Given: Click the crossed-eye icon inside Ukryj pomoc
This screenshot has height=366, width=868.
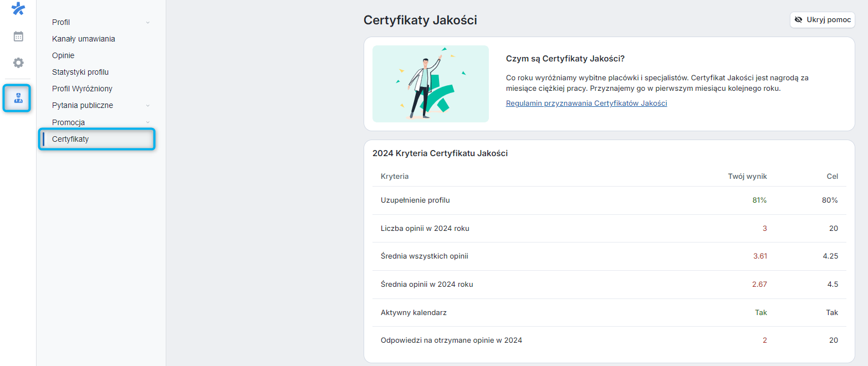Looking at the screenshot, I should point(799,19).
